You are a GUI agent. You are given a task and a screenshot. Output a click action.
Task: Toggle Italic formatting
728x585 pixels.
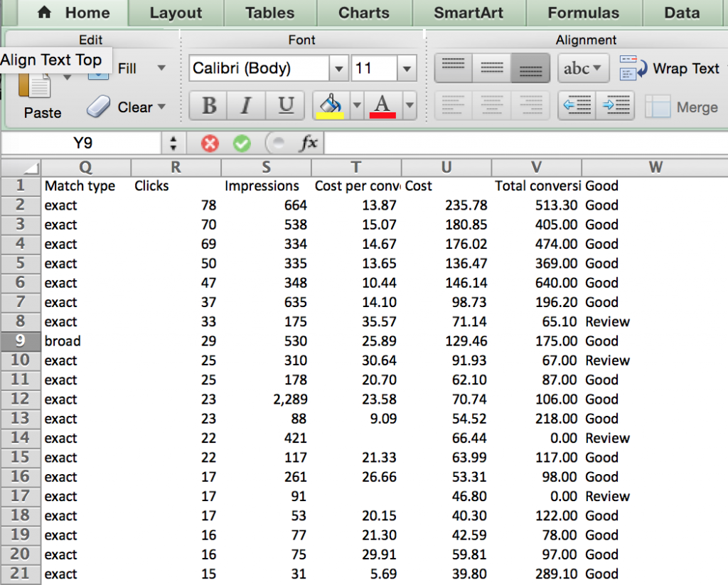(x=247, y=106)
